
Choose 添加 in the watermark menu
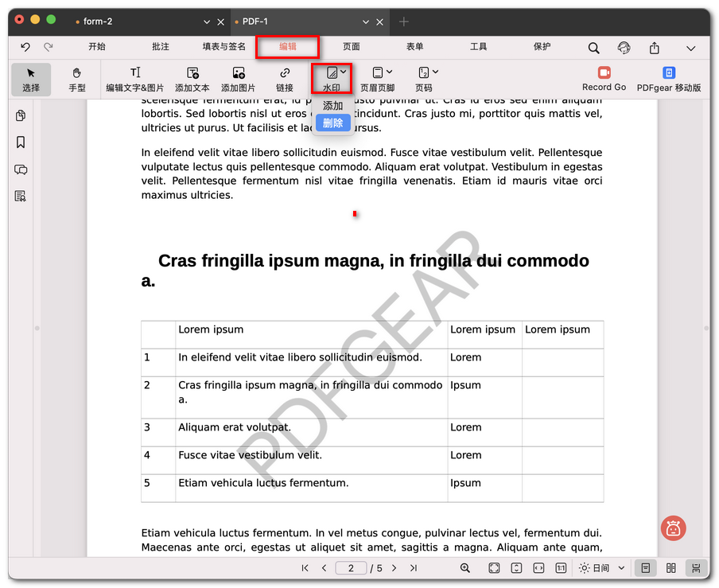(x=332, y=106)
